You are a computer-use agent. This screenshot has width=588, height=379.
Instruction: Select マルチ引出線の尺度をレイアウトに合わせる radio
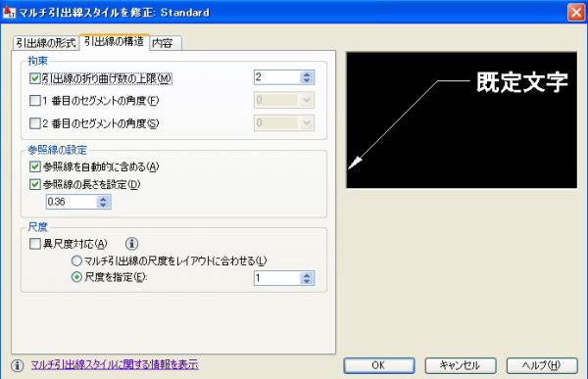click(x=76, y=261)
